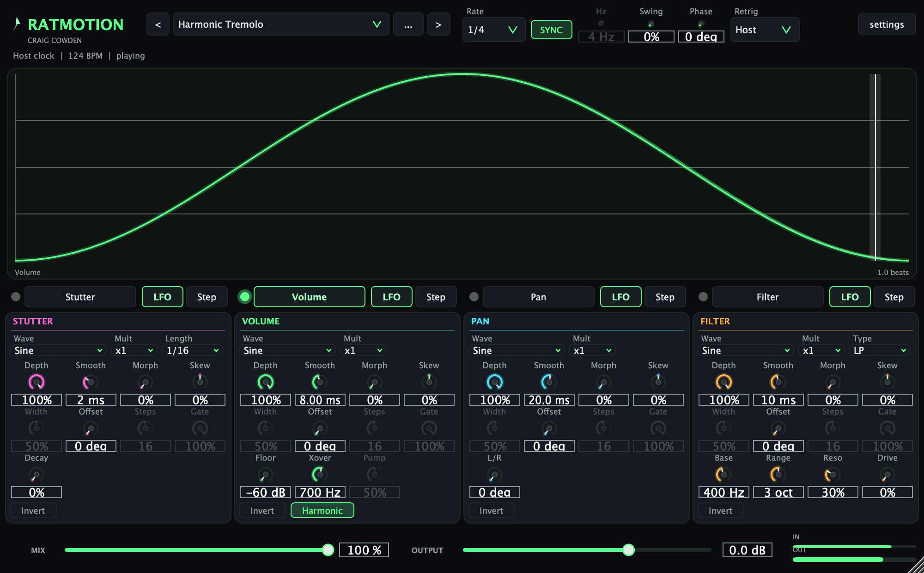Switch Volume to LFO mode
Screen dimensions: 924x573
392,297
